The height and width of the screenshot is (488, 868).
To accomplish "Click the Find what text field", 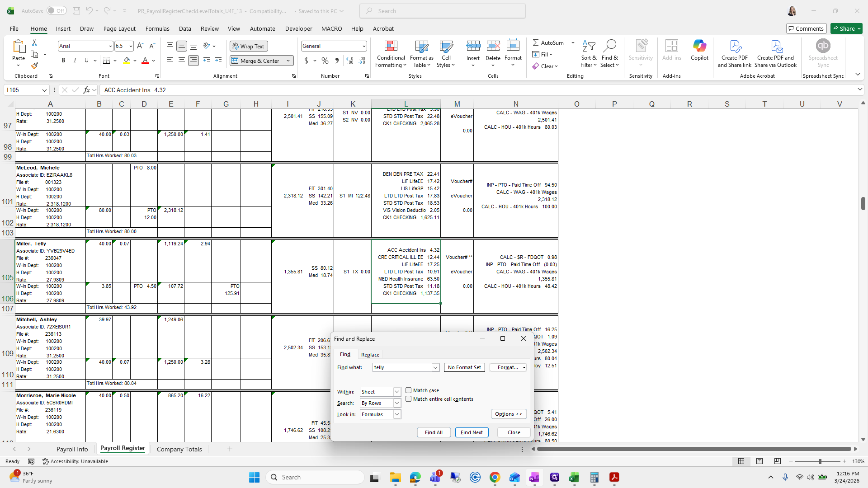I will pos(401,367).
